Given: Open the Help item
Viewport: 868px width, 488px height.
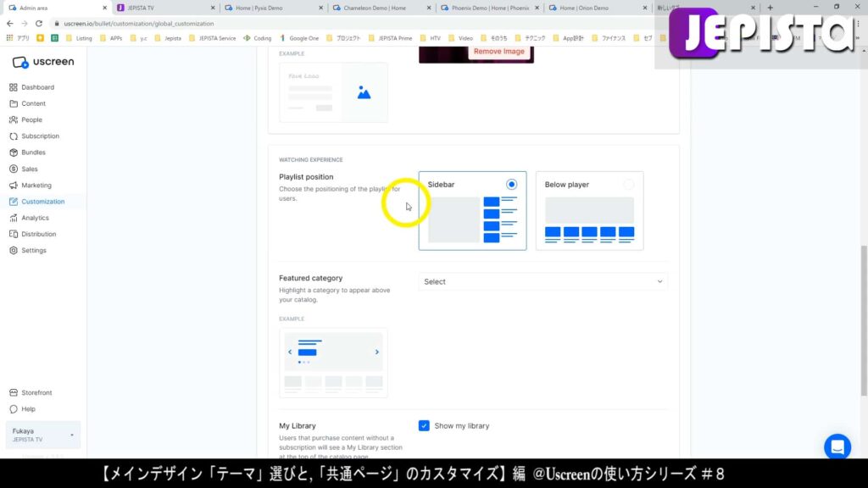Looking at the screenshot, I should pos(22,409).
